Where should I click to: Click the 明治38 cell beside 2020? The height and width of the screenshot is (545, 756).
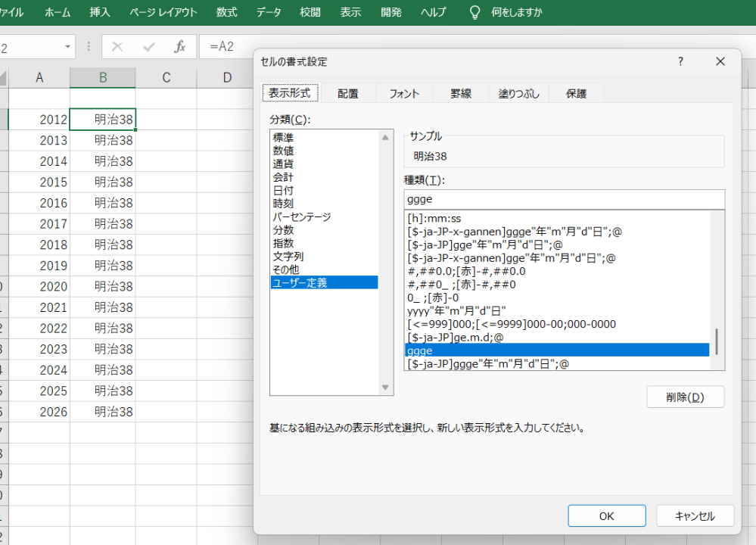click(103, 286)
